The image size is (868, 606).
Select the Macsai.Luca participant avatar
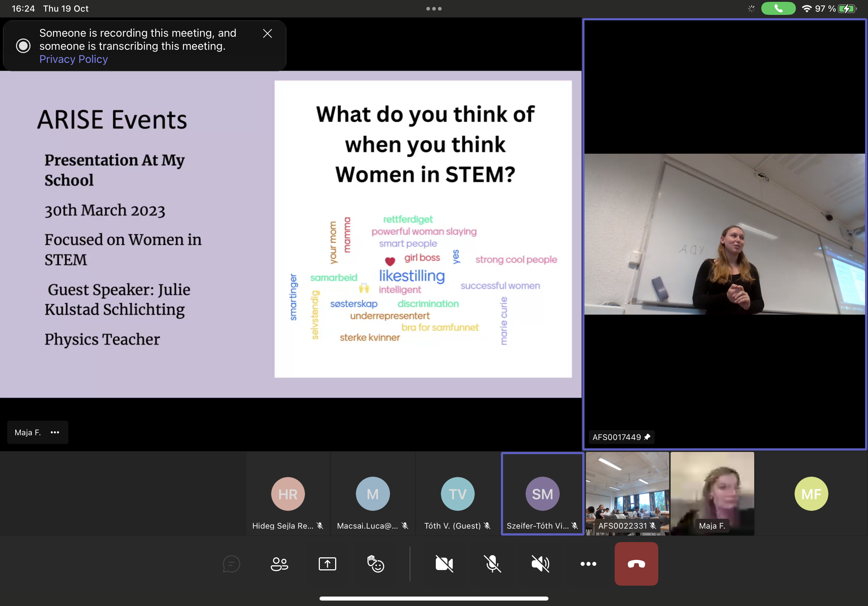pyautogui.click(x=372, y=494)
